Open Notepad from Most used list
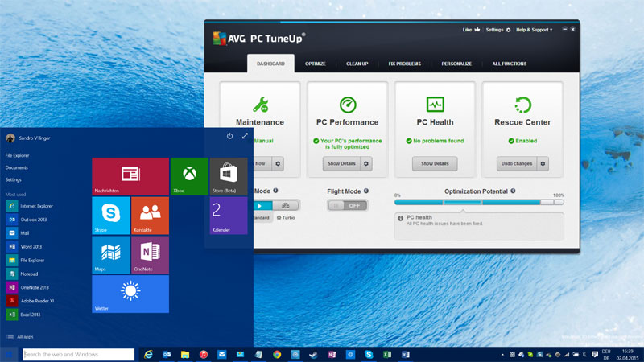 pyautogui.click(x=23, y=274)
